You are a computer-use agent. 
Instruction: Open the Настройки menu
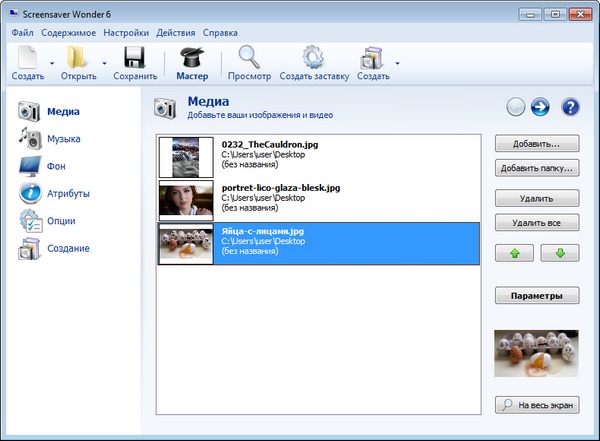125,33
